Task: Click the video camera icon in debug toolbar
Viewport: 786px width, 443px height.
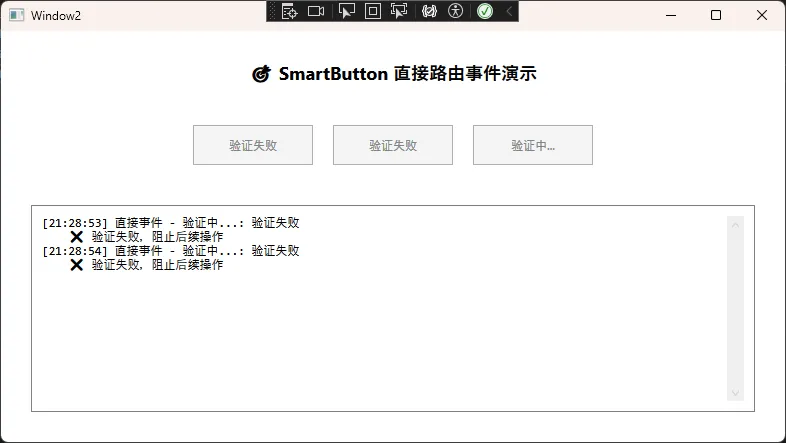Action: click(317, 11)
